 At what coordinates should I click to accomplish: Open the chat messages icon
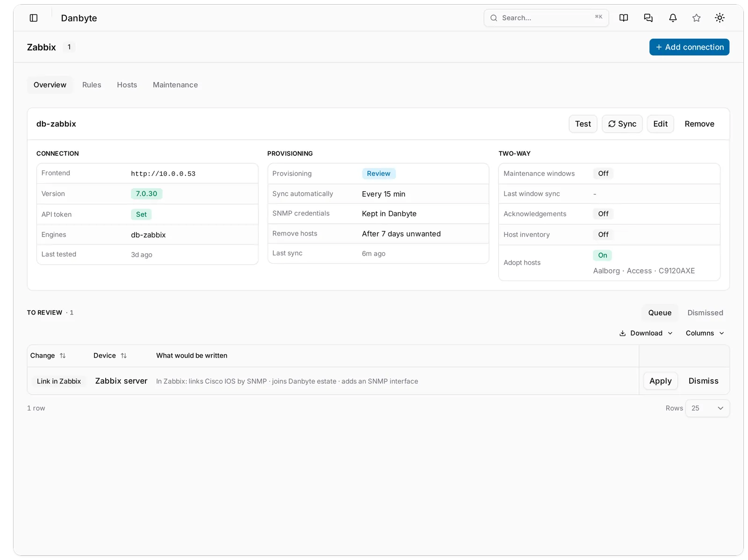[x=648, y=18]
